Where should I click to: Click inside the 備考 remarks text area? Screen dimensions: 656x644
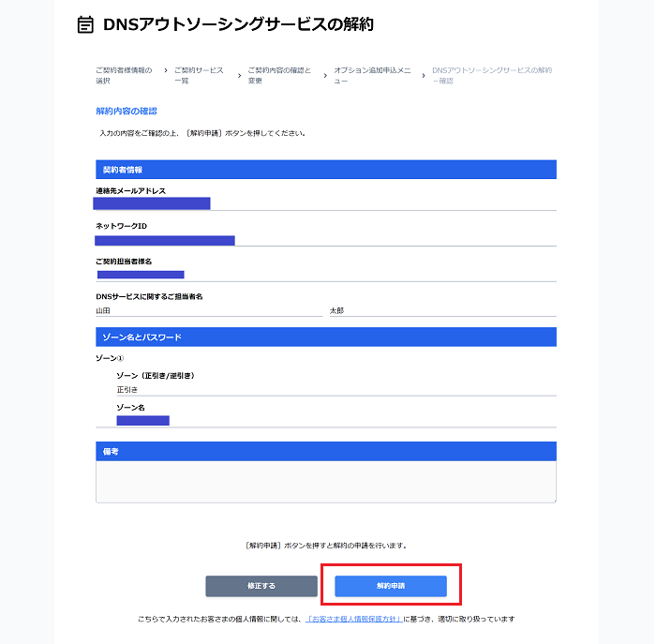click(326, 482)
